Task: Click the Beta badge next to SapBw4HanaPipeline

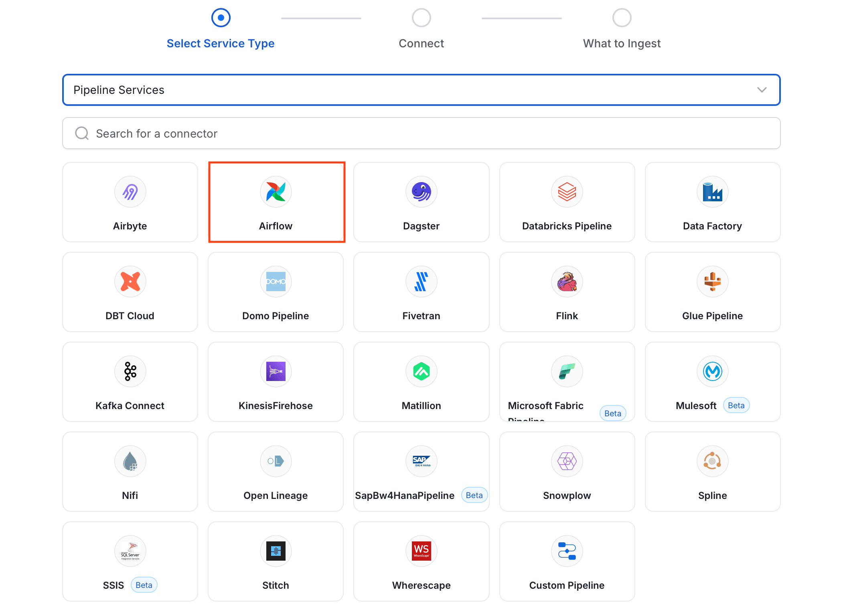Action: [x=474, y=495]
